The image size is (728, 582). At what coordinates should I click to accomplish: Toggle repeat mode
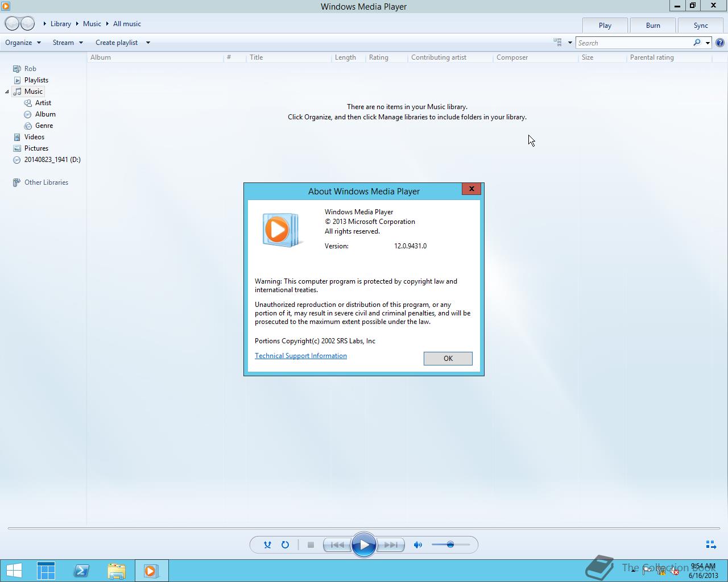[285, 544]
